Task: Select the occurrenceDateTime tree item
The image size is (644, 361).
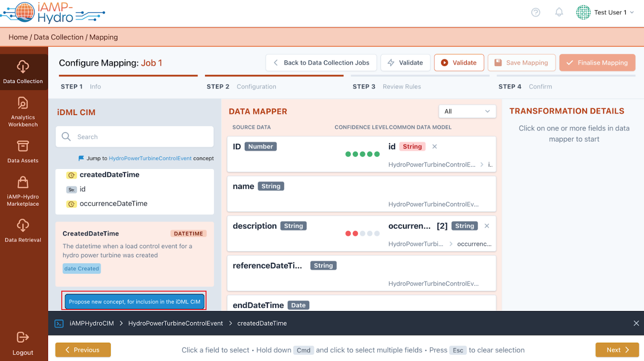Action: (113, 204)
